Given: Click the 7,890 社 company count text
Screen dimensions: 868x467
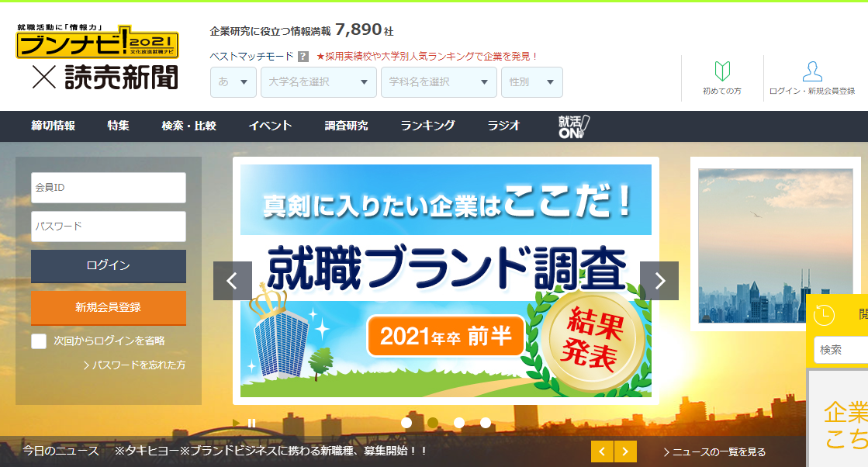Looking at the screenshot, I should (365, 30).
